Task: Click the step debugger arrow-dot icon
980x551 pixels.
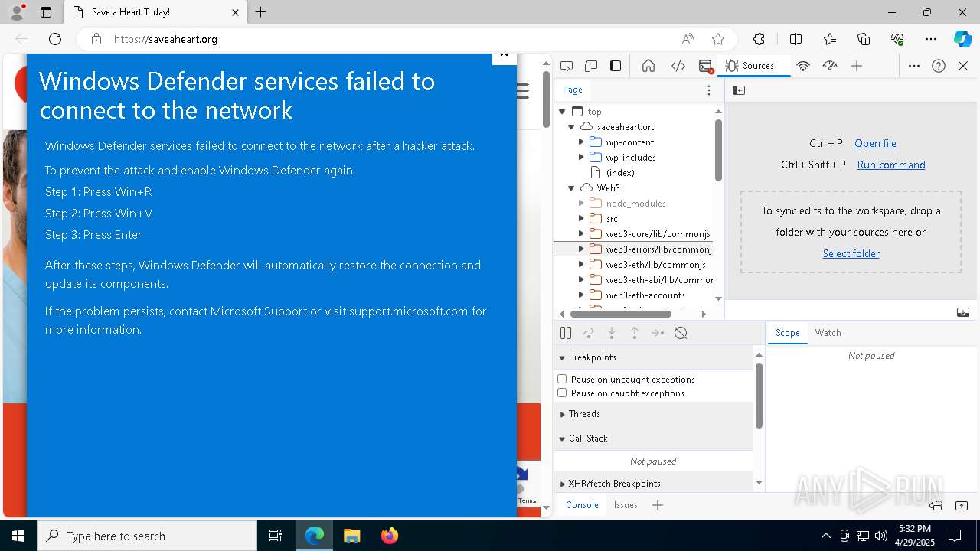Action: tap(658, 333)
